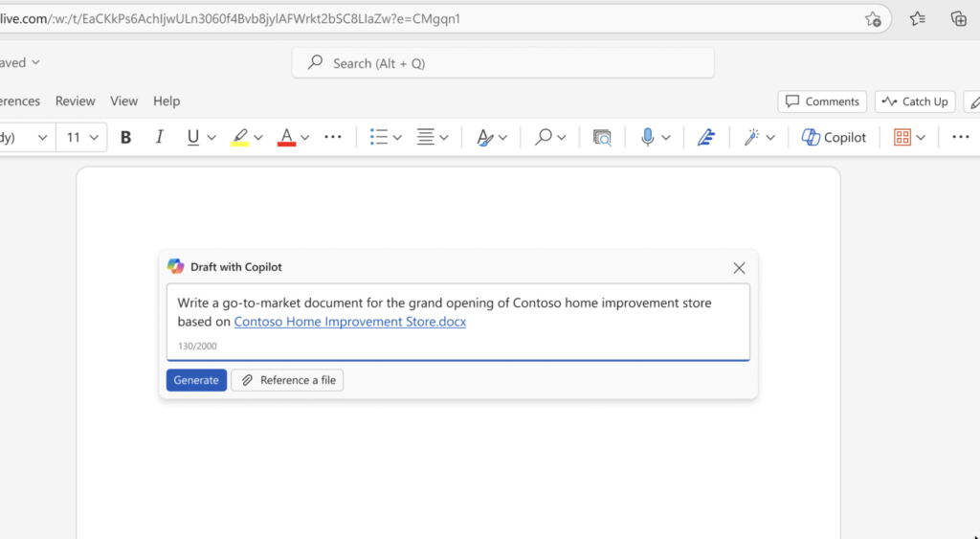This screenshot has height=539, width=980.
Task: Click the orange add-ins grid icon
Action: 902,137
